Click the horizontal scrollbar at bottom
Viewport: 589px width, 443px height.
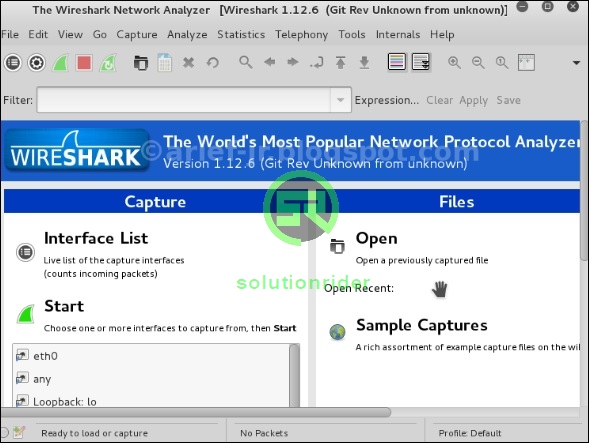pos(196,412)
